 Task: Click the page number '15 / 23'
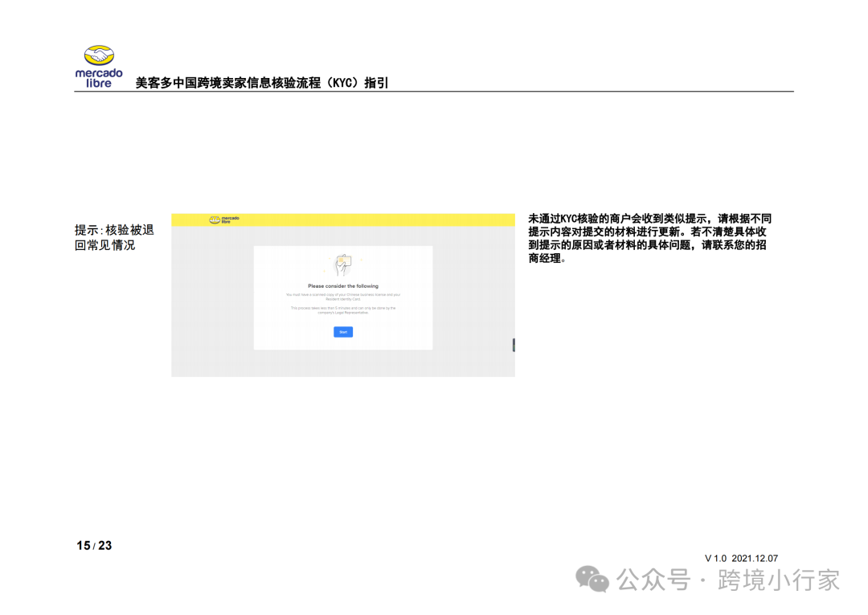coord(93,545)
